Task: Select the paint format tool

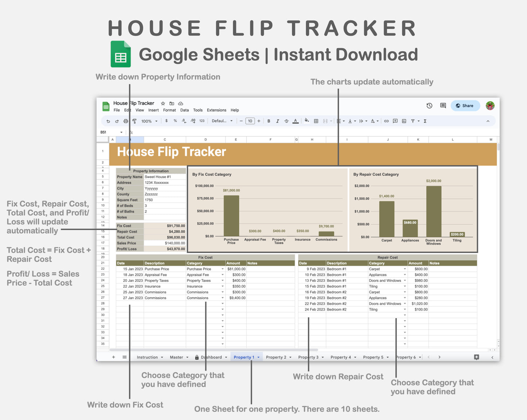Action: coord(134,121)
